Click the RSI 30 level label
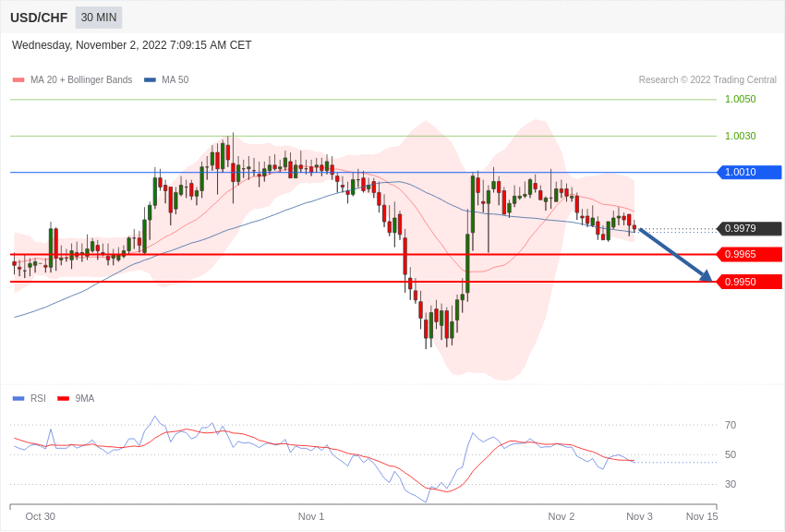 [x=731, y=485]
